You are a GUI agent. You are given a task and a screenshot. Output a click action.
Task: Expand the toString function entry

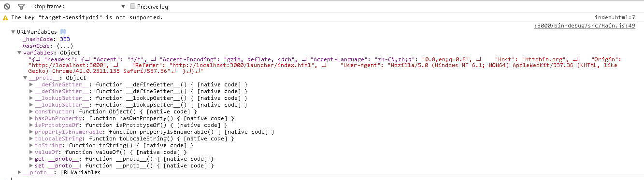tap(31, 145)
